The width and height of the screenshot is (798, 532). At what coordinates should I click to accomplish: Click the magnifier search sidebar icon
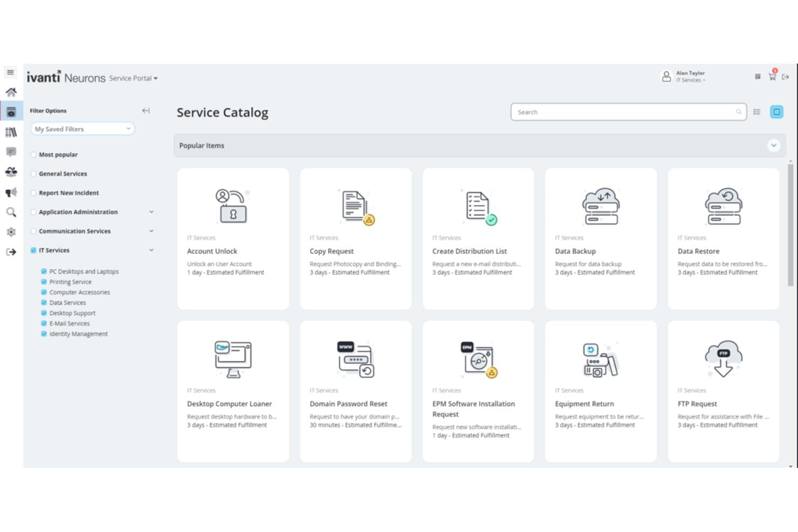point(11,212)
